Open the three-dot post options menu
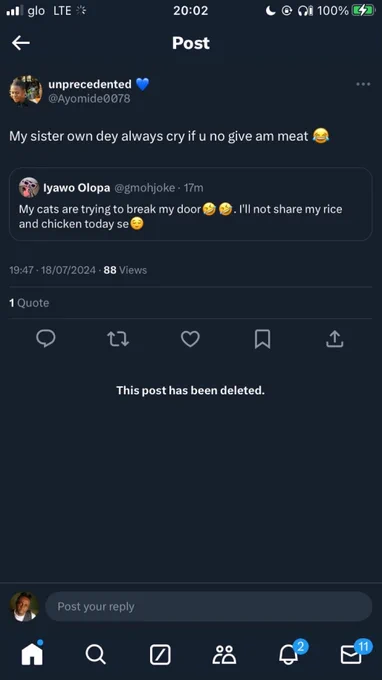The width and height of the screenshot is (382, 680). point(363,84)
